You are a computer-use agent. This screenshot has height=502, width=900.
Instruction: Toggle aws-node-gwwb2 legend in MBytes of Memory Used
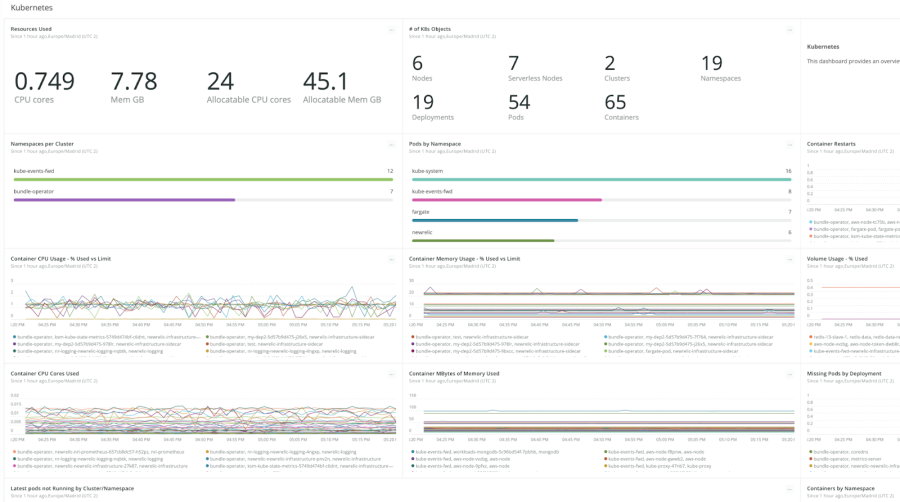(655, 459)
